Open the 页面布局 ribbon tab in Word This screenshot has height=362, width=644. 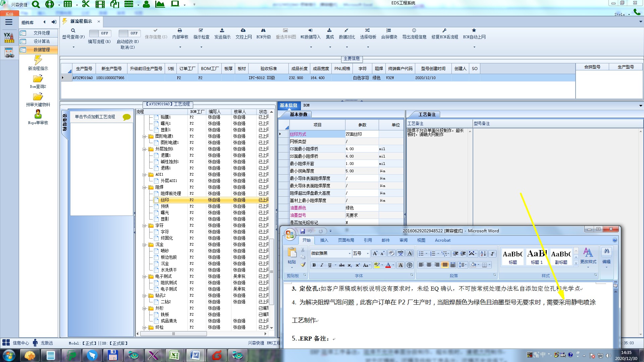click(x=346, y=240)
